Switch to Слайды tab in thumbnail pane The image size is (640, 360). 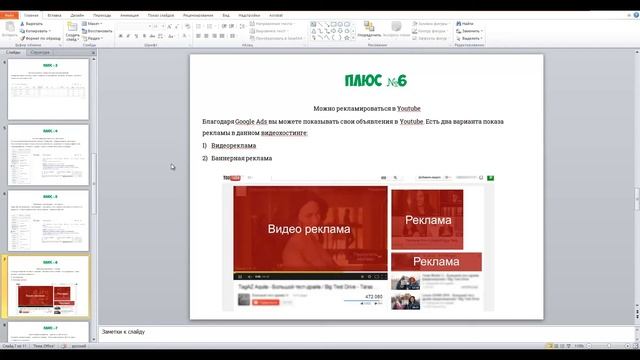coord(13,52)
